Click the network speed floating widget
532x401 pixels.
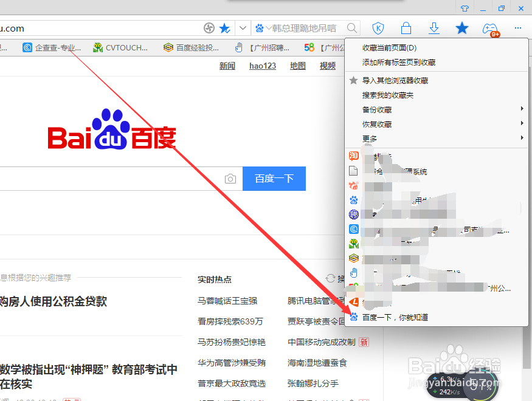[x=462, y=385]
